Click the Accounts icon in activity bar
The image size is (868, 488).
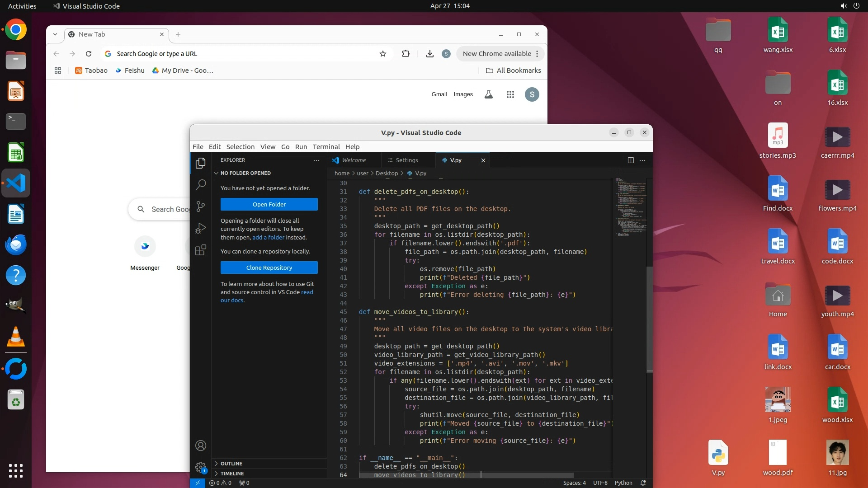point(201,446)
